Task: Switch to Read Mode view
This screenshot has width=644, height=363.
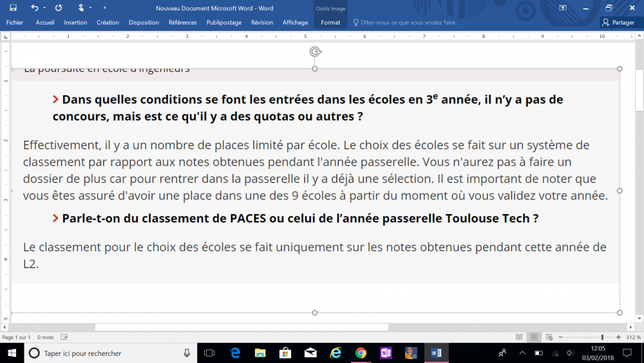Action: coord(519,337)
